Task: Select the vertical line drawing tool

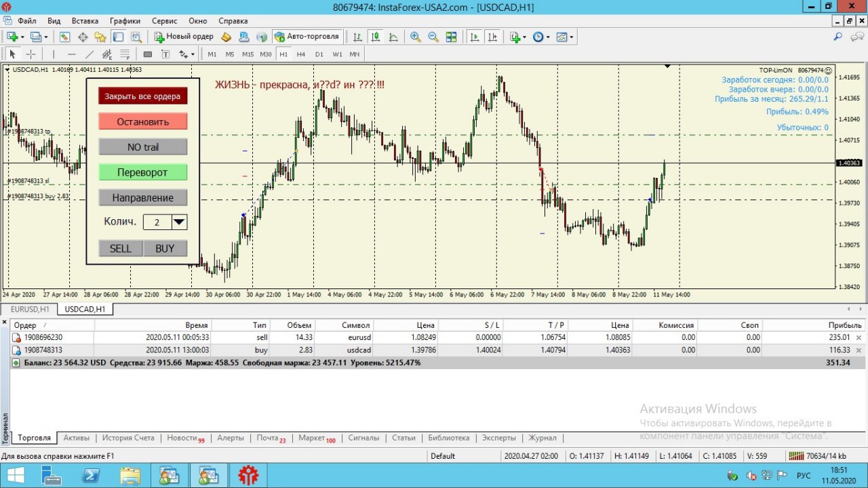Action: click(x=54, y=54)
